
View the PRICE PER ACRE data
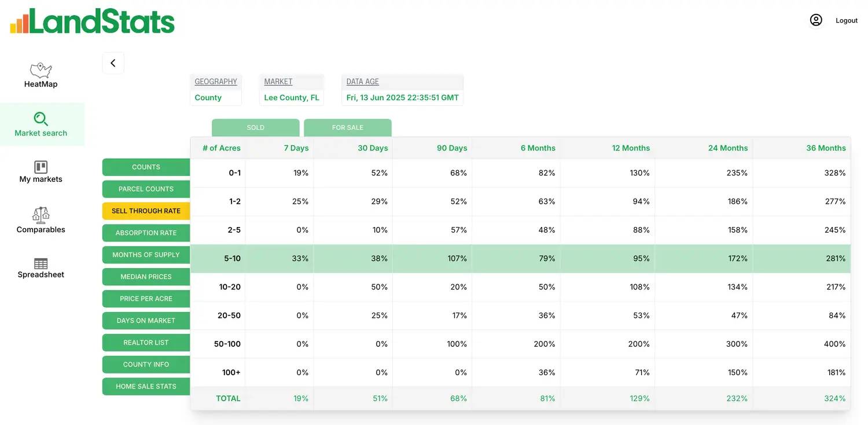146,299
